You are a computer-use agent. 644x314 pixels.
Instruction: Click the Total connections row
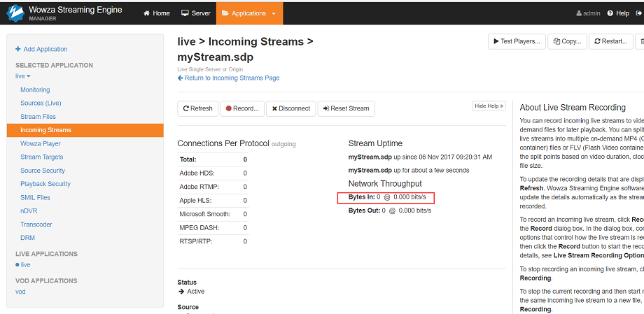[213, 159]
